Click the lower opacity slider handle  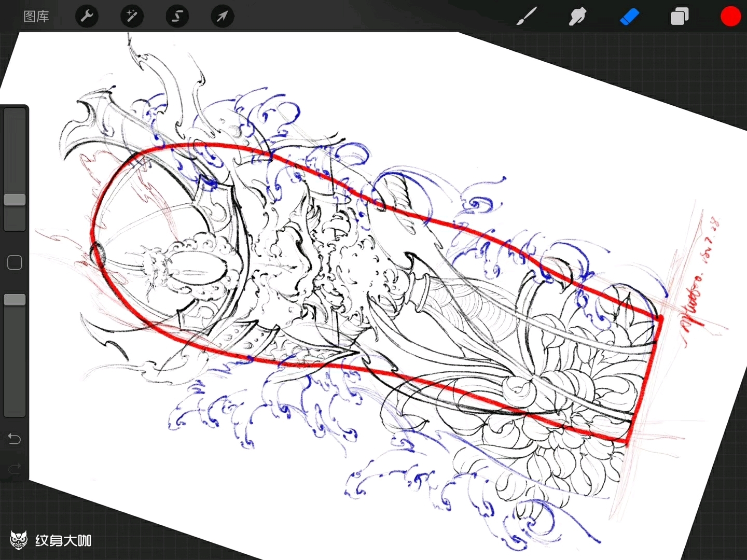(15, 300)
